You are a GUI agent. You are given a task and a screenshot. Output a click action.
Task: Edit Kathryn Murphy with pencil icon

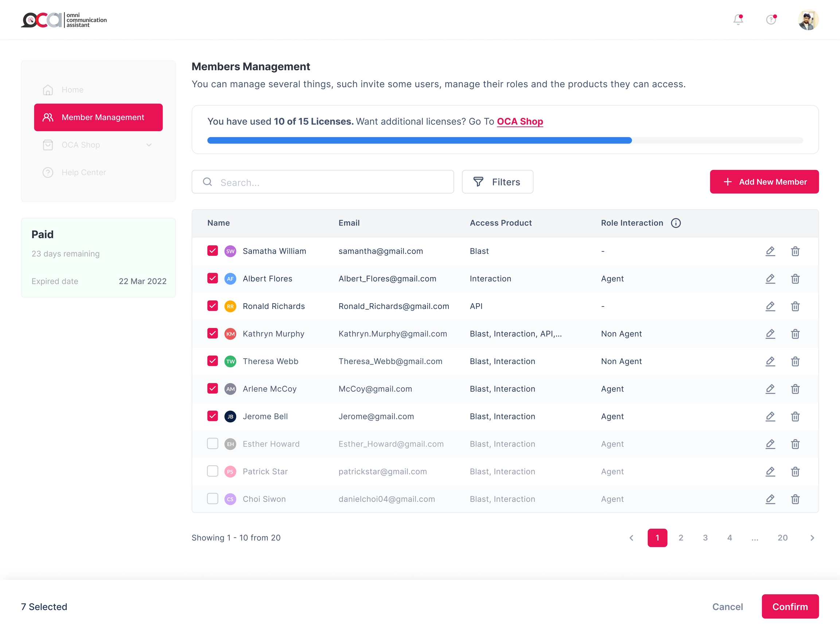pos(770,334)
